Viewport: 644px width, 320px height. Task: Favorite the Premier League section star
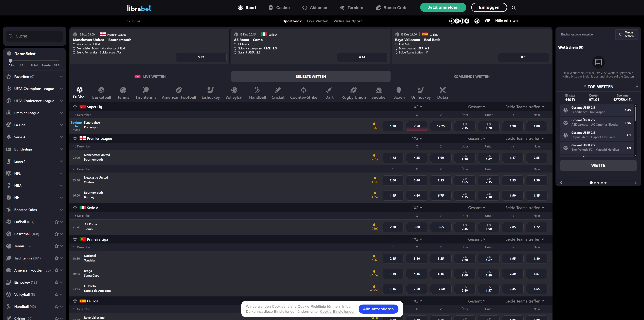[75, 138]
